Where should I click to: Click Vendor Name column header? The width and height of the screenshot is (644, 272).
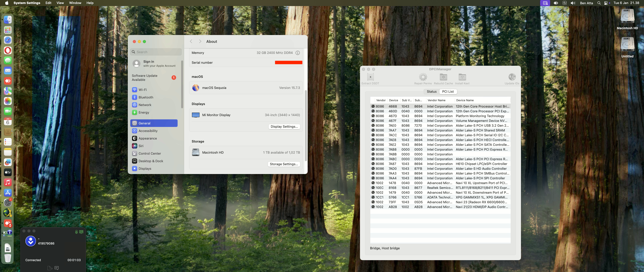click(x=440, y=100)
